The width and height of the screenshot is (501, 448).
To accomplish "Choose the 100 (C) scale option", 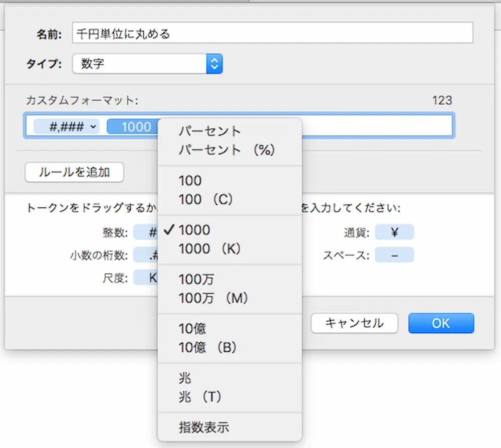I will tap(206, 199).
